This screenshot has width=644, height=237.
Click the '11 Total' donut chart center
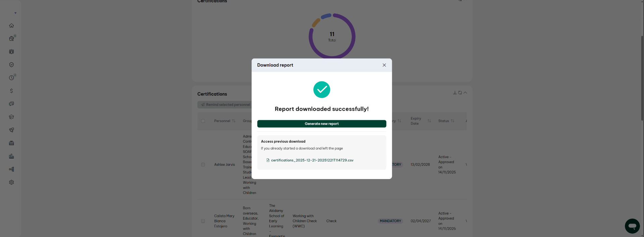332,36
